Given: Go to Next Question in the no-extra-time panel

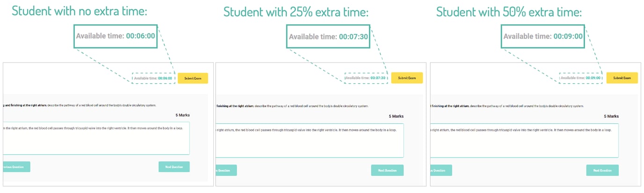Looking at the screenshot, I should pyautogui.click(x=174, y=167).
